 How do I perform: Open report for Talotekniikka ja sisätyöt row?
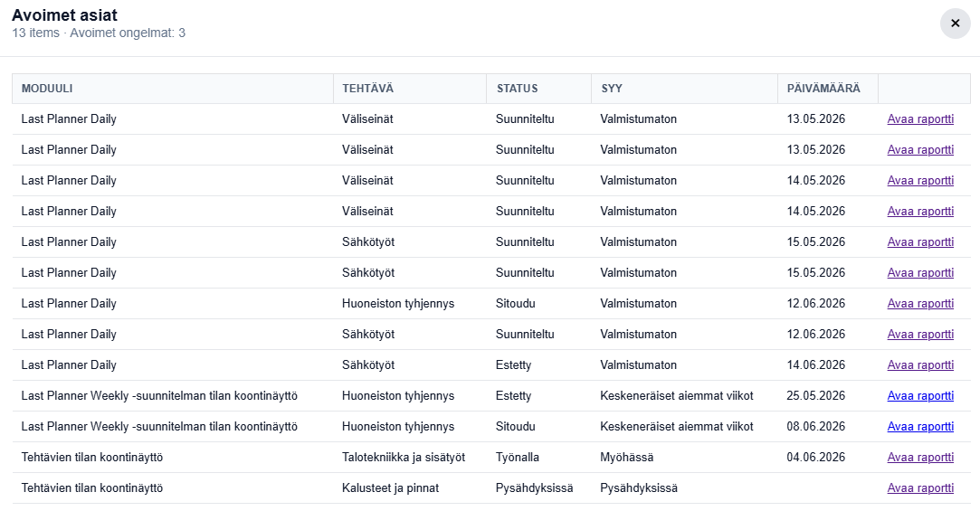tap(920, 457)
